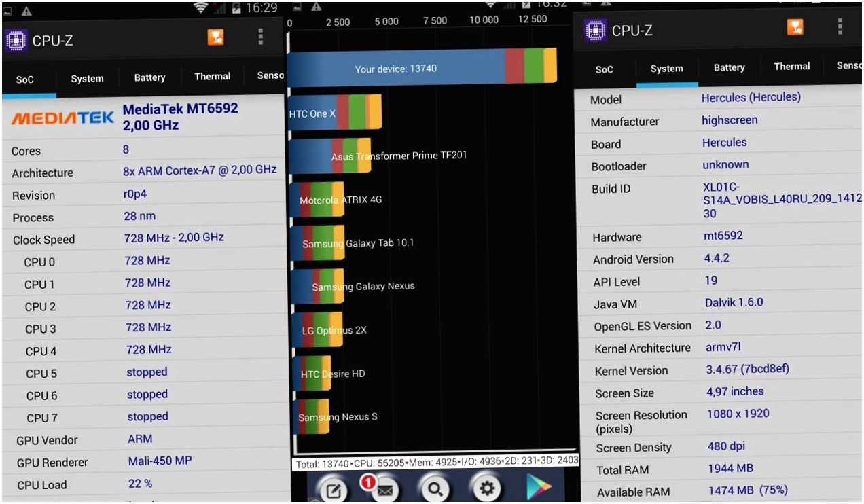Screen dimensions: 864x504
Task: Tap Architecture value '8x ARM Cortex-A7 @ 2,00 GHz'
Action: [200, 170]
